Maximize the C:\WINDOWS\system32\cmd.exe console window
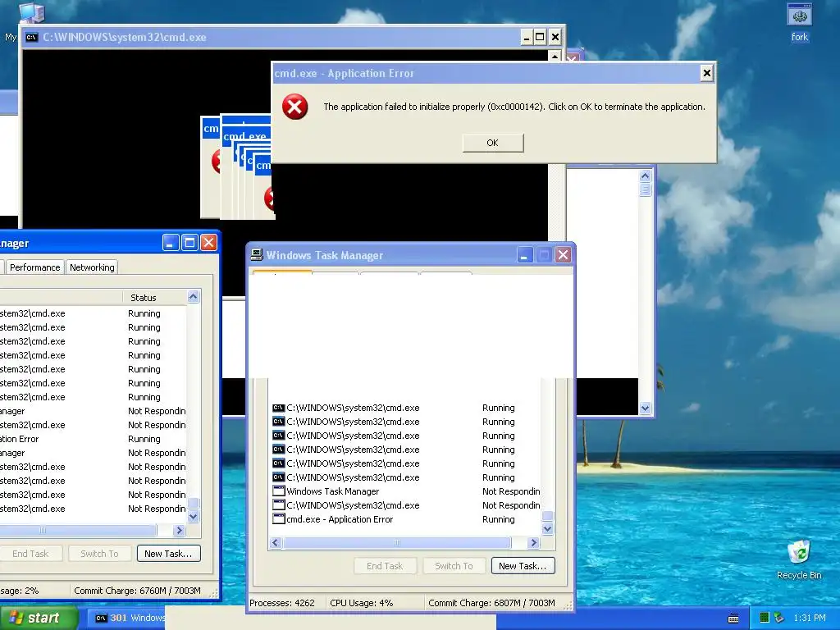The height and width of the screenshot is (630, 840). pos(540,37)
